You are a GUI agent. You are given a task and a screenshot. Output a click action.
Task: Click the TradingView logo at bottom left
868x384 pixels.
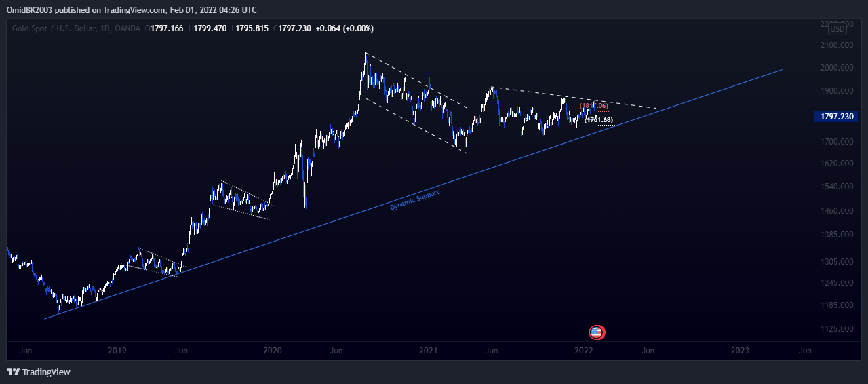[x=39, y=372]
